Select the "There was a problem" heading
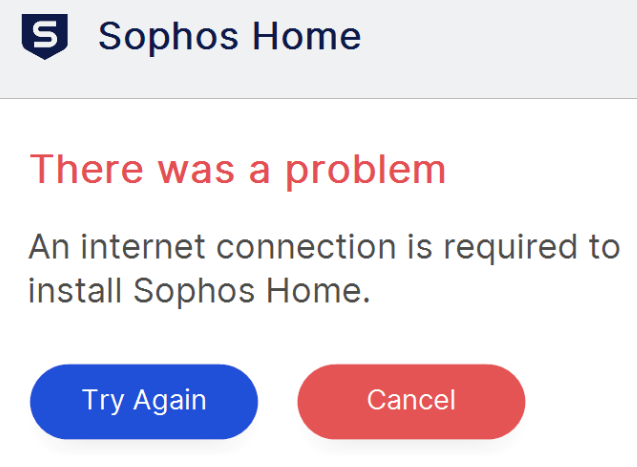637x467 pixels. coord(237,170)
